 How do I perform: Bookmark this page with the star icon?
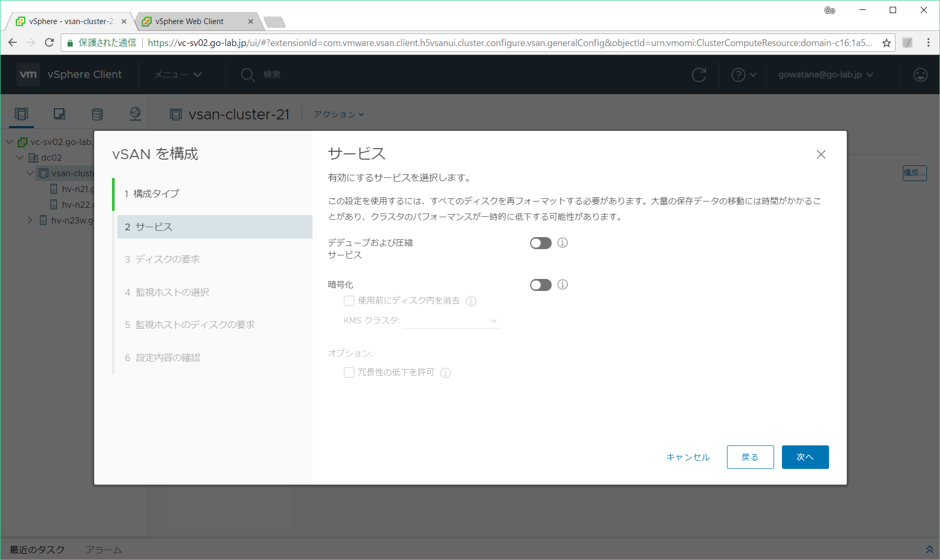coord(887,43)
